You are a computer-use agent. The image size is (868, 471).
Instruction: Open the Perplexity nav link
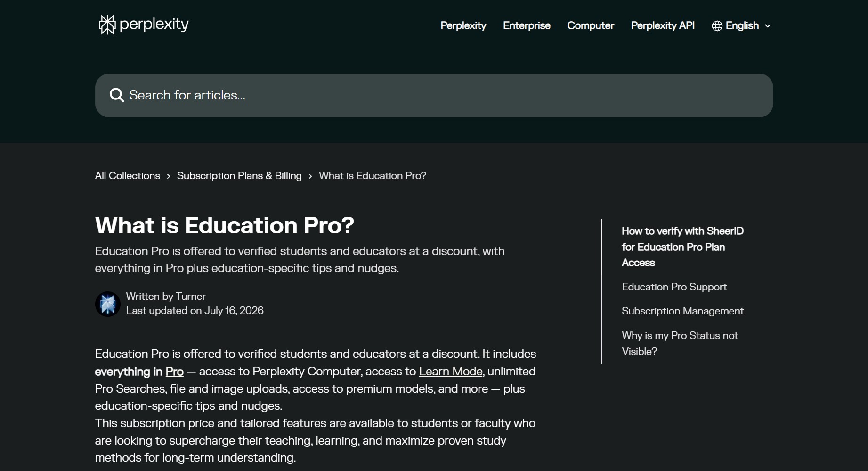pos(463,26)
